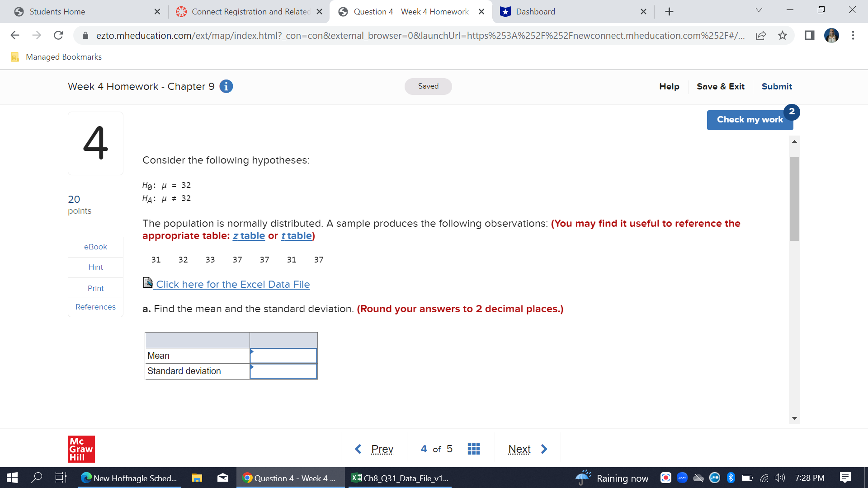
Task: Open the Zoom app in the system tray
Action: click(682, 478)
